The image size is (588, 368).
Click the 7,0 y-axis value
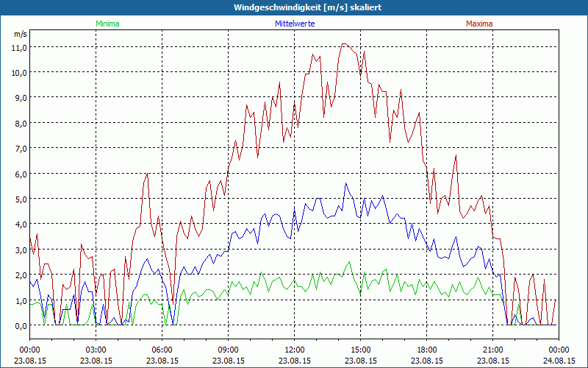tap(21, 149)
